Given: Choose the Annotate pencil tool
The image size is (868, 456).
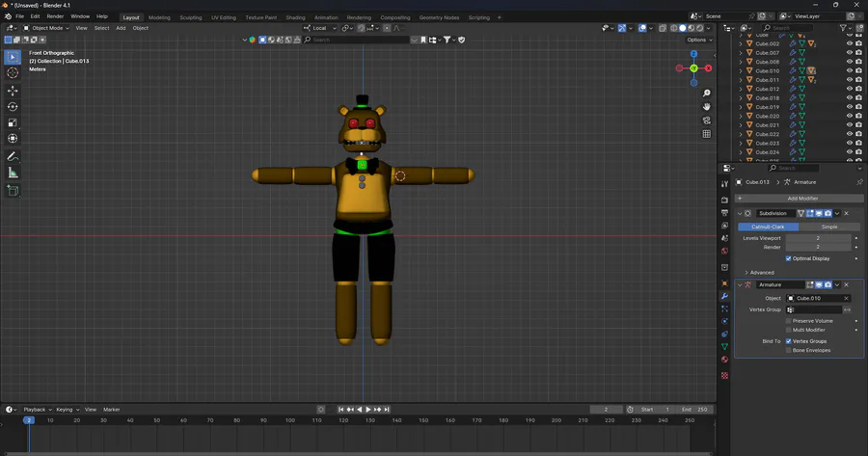Looking at the screenshot, I should 13,157.
